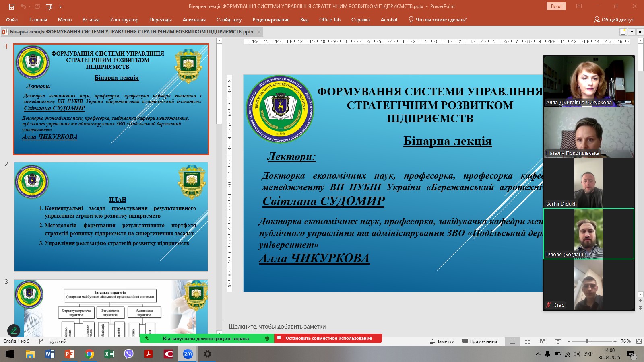Screen dimensions: 644x362
Task: Toggle the Заметки notes pane
Action: pyautogui.click(x=442, y=341)
